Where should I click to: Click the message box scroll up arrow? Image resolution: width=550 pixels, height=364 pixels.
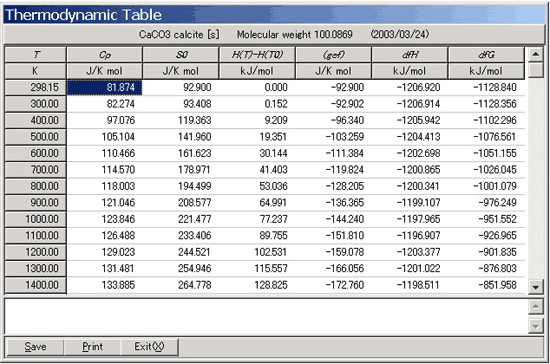coord(535,307)
